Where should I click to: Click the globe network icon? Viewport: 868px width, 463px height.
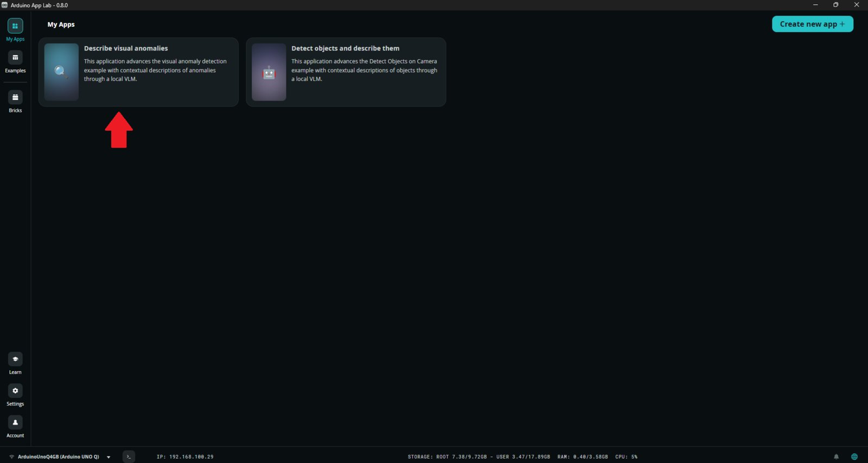coord(854,456)
